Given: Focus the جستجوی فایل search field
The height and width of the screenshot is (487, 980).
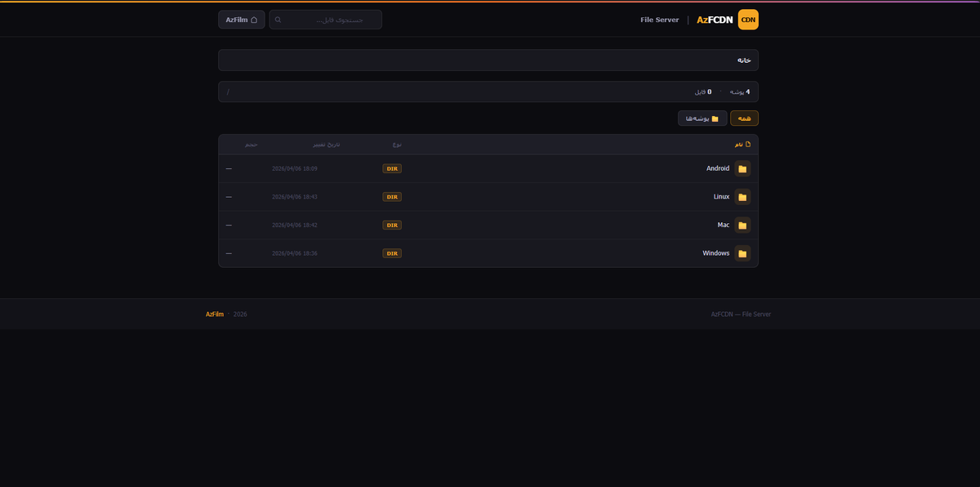Looking at the screenshot, I should coord(325,20).
